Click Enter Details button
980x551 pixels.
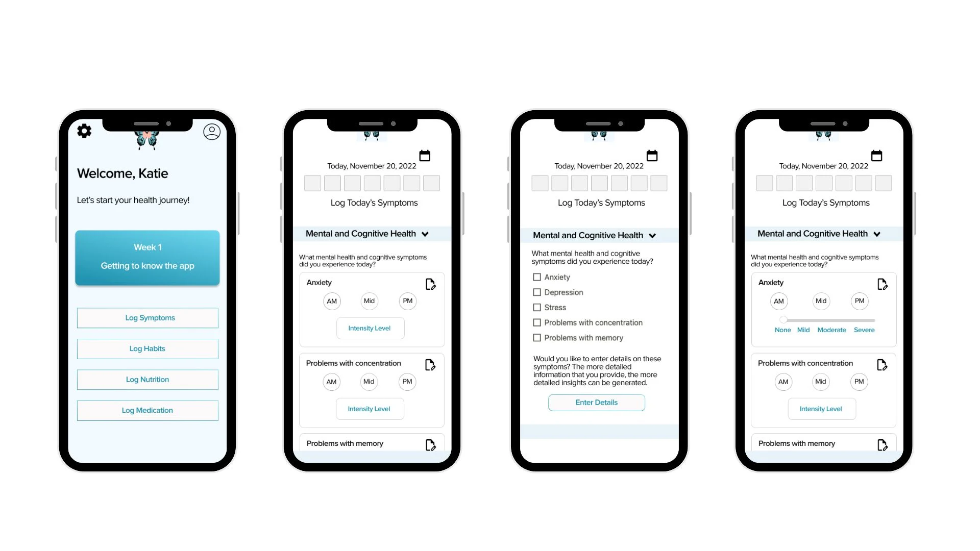(x=596, y=403)
